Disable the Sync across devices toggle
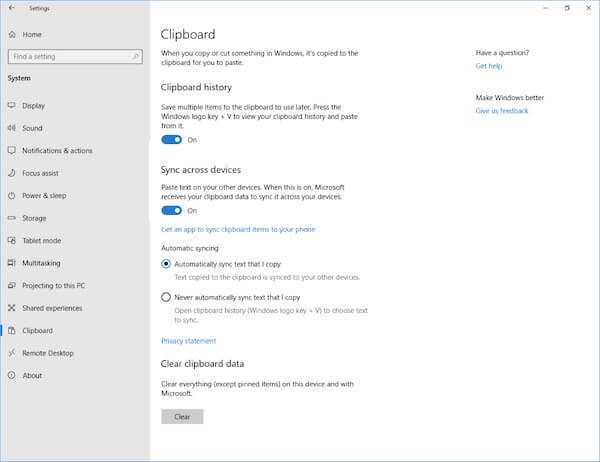The image size is (600, 462). point(171,211)
